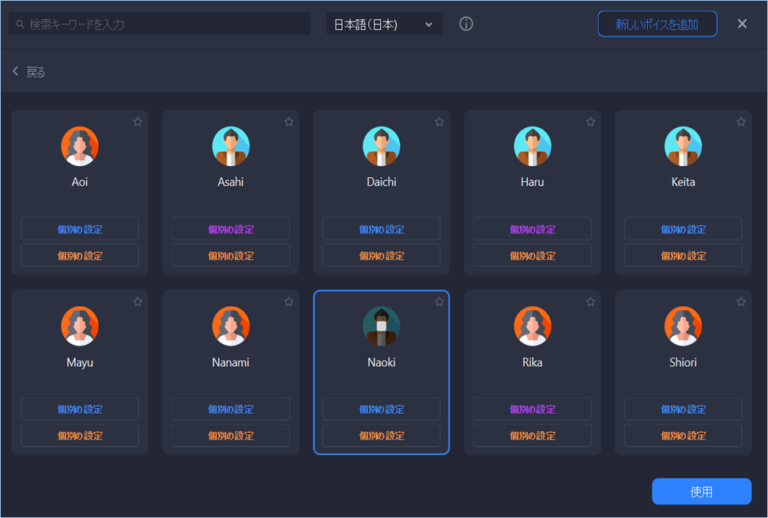Viewport: 768px width, 518px height.
Task: Mark Naoki as favorite using the star
Action: (x=439, y=302)
